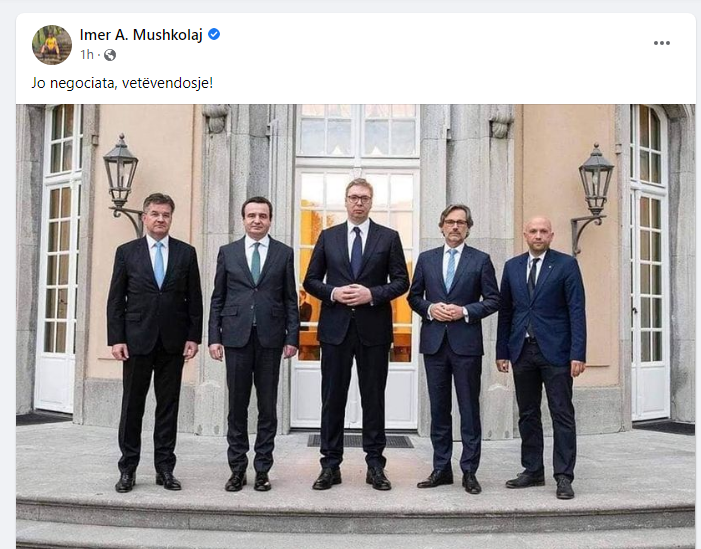Click the bearded man in the striped blue tie
The width and height of the screenshot is (701, 549).
click(453, 349)
